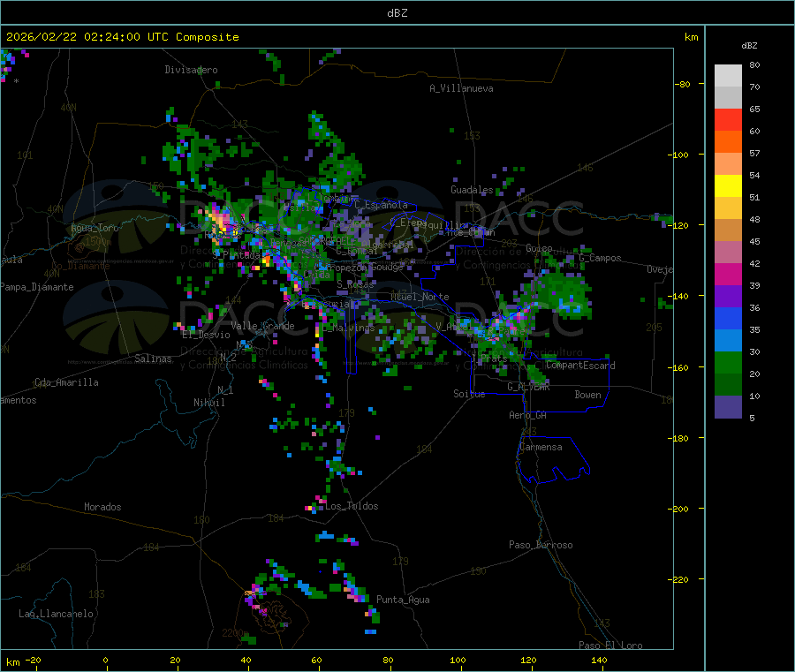
Task: Click the '100' tick on the horizontal axis
Action: (x=458, y=661)
